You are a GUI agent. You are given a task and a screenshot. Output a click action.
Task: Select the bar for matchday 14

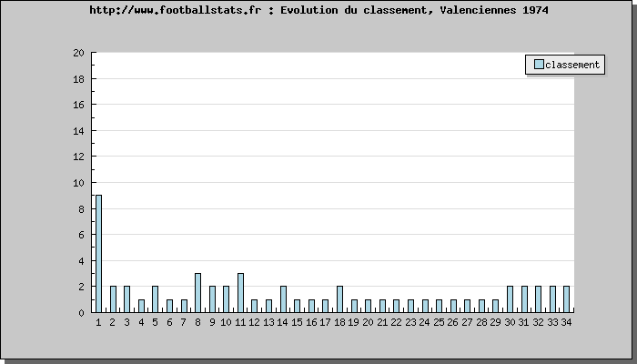click(283, 299)
